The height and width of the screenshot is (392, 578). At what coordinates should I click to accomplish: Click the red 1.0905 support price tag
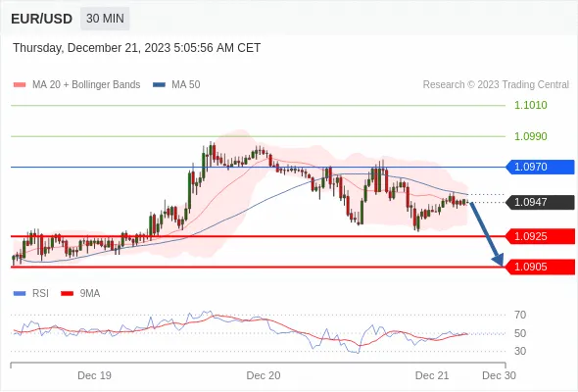coord(540,267)
